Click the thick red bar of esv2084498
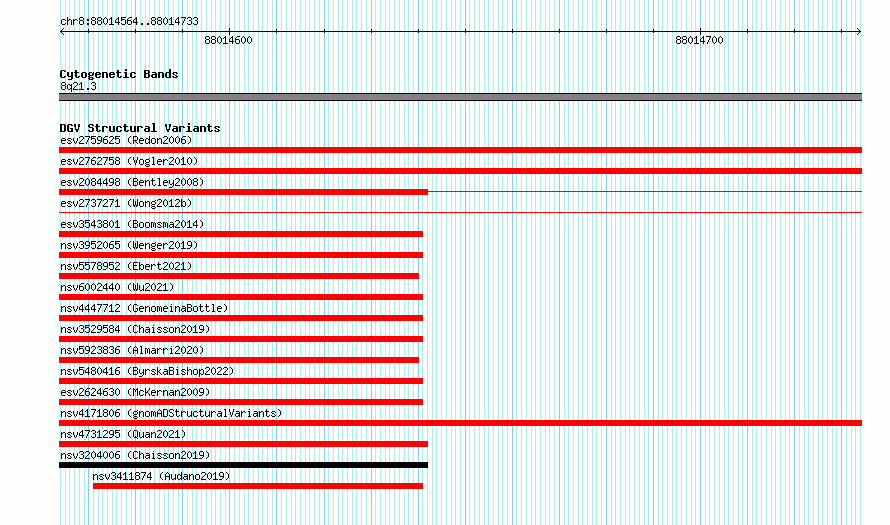Screen dimensions: 890x525 (244, 192)
